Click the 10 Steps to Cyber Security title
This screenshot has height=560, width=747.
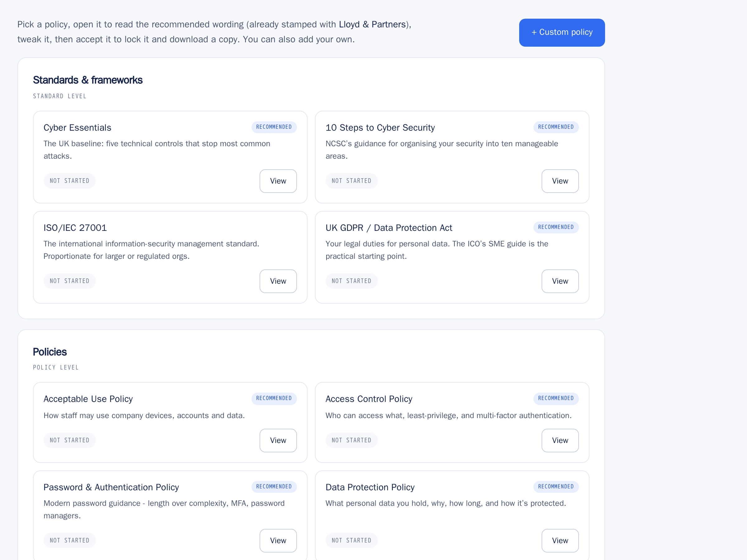380,128
